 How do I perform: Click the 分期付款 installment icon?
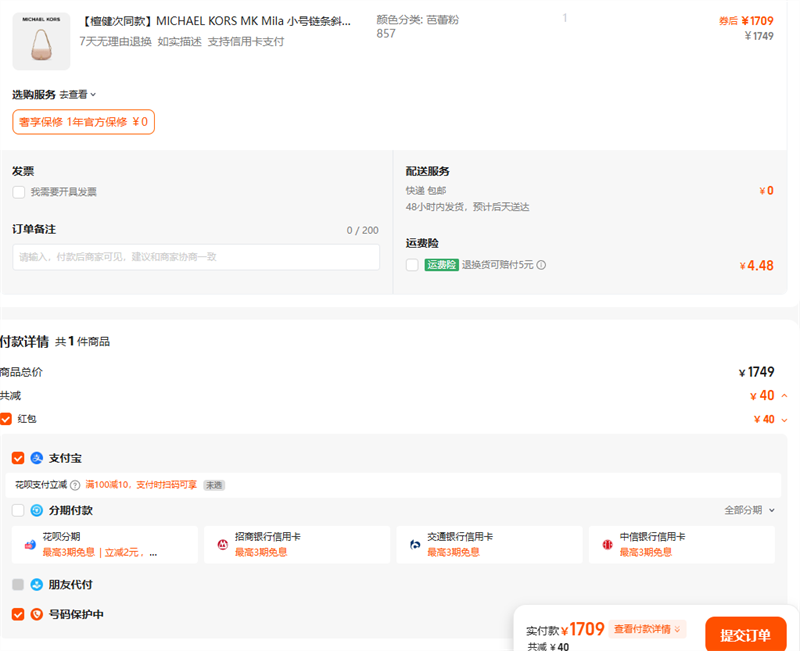[x=37, y=510]
